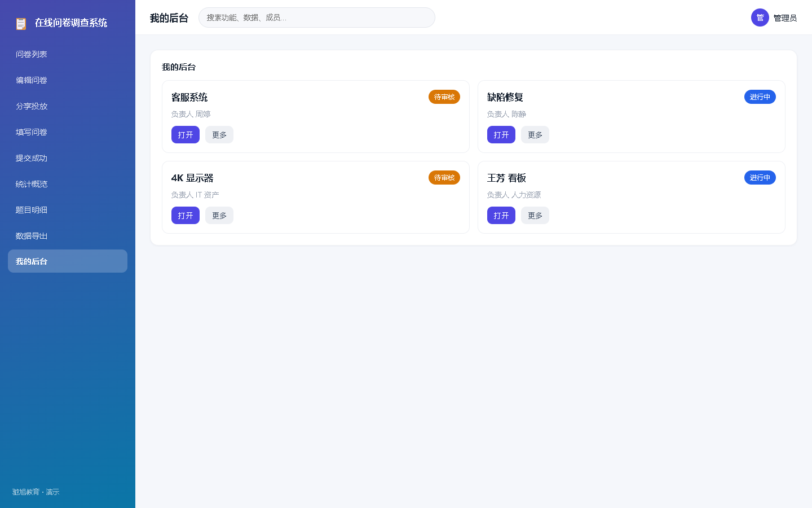812x508 pixels.
Task: Click 管理员 user name in header
Action: (x=785, y=18)
